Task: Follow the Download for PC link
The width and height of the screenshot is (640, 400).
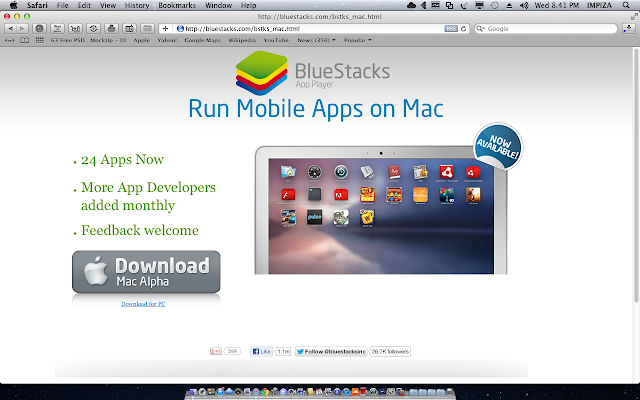Action: 143,304
